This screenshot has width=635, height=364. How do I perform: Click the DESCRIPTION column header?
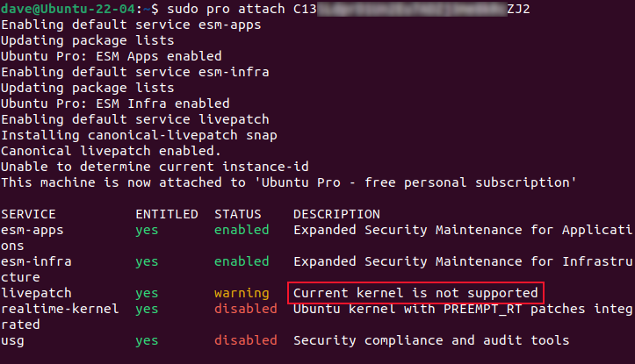336,214
